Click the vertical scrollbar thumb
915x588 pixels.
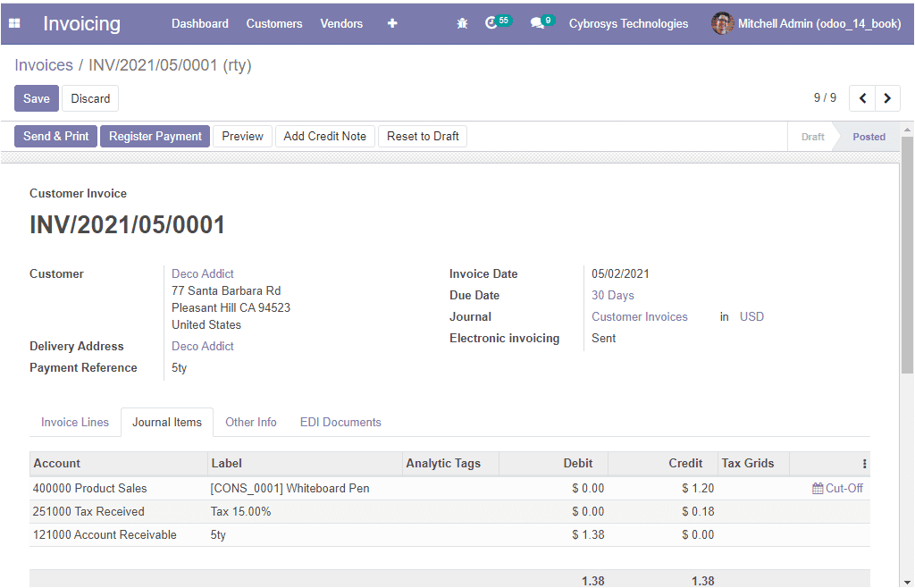907,255
